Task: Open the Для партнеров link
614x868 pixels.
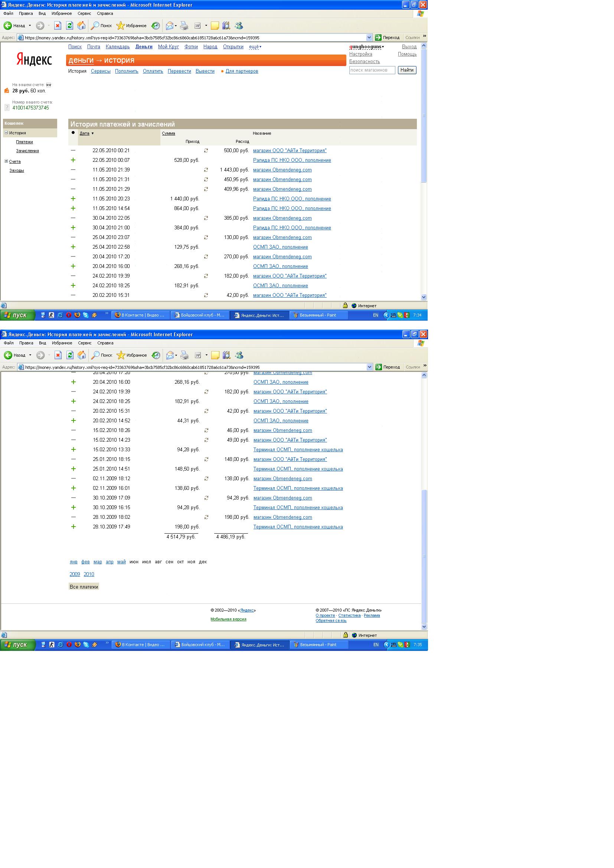Action: click(242, 71)
